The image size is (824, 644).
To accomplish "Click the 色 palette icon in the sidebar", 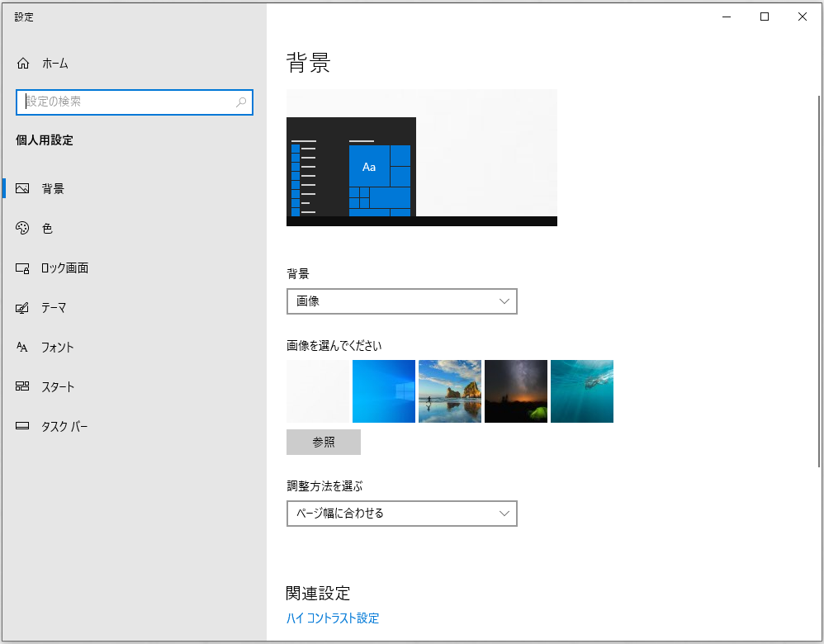I will [22, 228].
